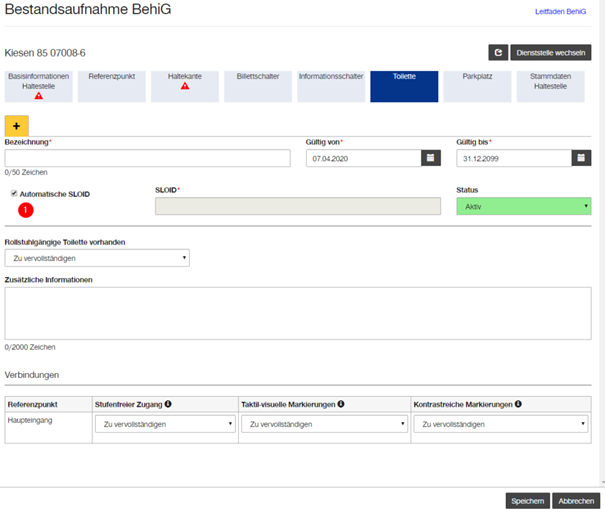Open the Status dropdown showing Aktiv
Screen dimensions: 605x513
pos(524,206)
